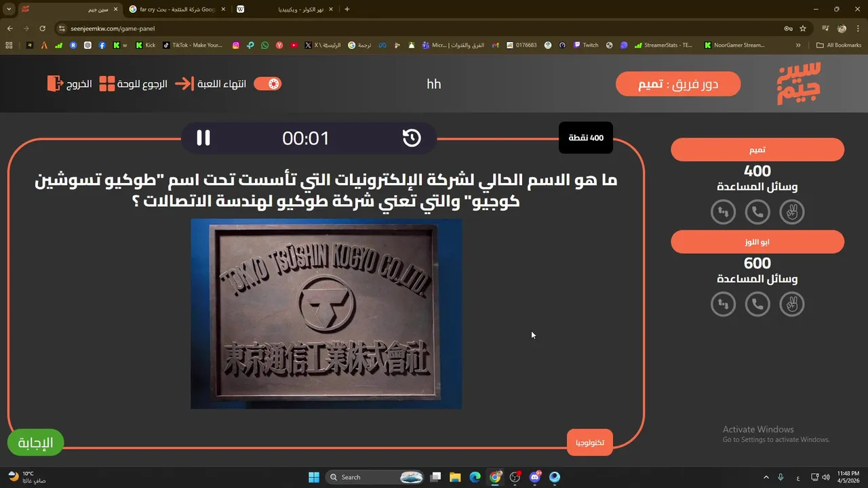
Task: Open Microsoft Edge from the taskbar
Action: coord(475,477)
